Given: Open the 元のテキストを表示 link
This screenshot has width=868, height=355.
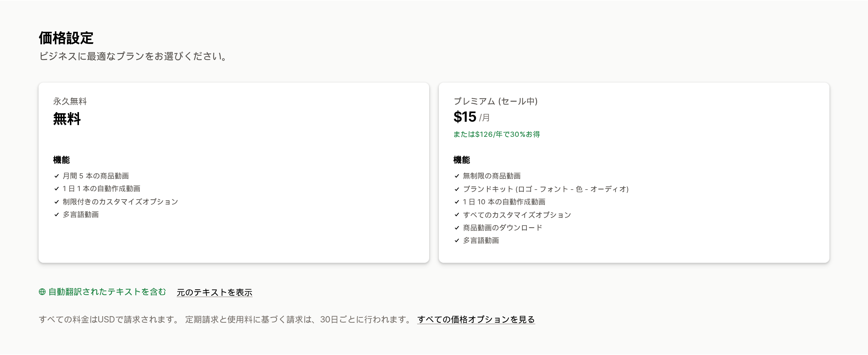Looking at the screenshot, I should 214,292.
